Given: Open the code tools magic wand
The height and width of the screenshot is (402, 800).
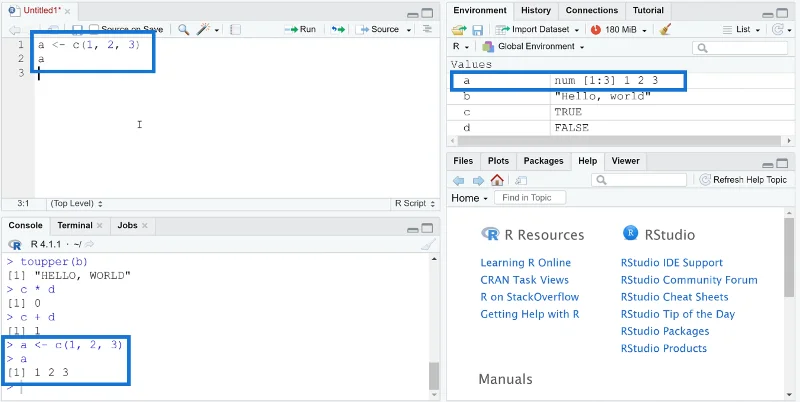Looking at the screenshot, I should coord(203,30).
